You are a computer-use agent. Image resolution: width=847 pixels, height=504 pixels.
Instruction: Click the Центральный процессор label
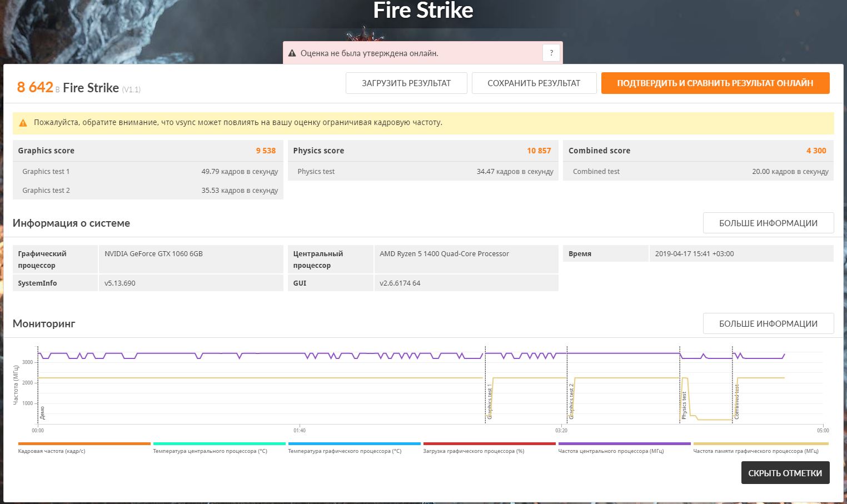point(318,260)
